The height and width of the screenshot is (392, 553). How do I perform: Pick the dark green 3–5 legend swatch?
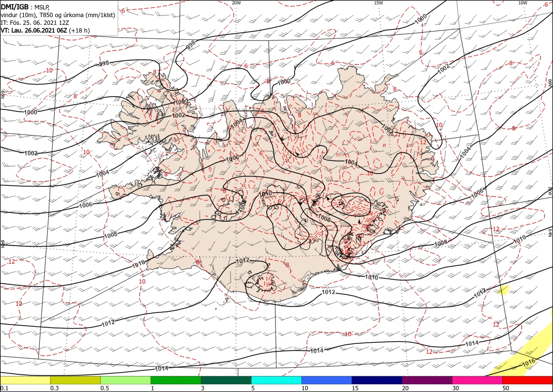pos(226,380)
